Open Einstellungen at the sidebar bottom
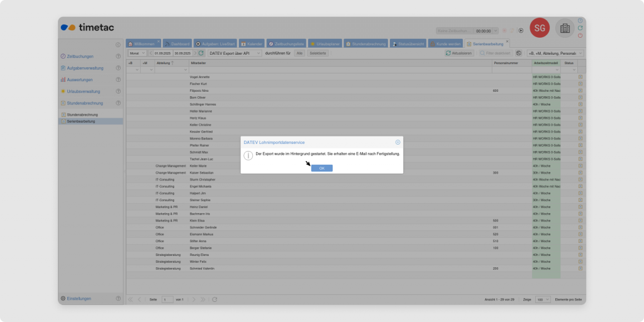644x322 pixels. click(x=79, y=299)
